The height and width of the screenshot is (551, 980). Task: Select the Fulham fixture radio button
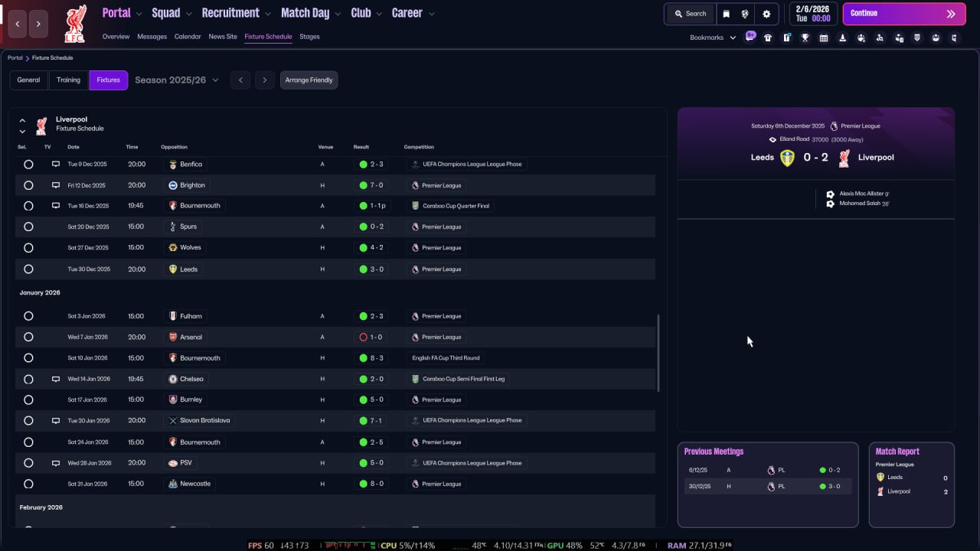28,316
